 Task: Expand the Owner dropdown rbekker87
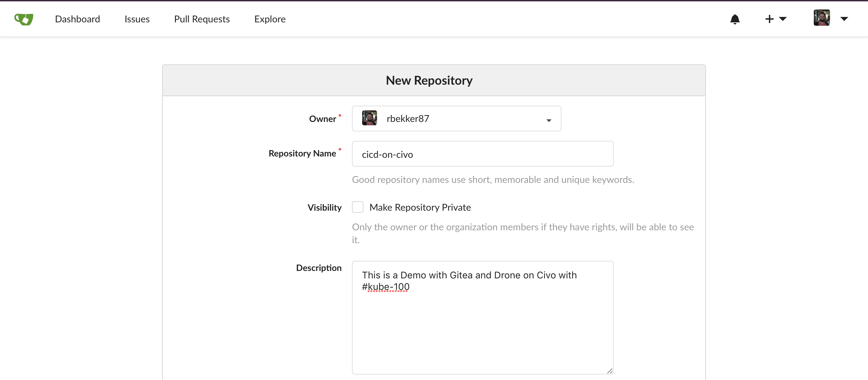456,119
